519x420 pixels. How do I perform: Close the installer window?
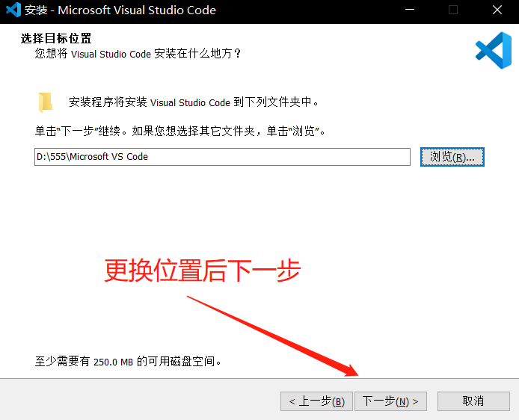497,10
